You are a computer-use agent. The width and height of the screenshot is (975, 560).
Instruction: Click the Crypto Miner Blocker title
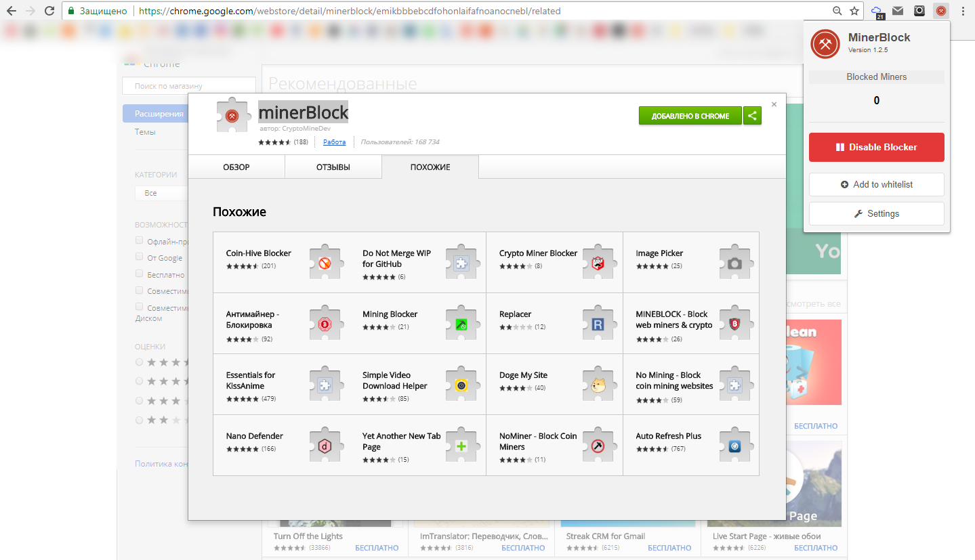pyautogui.click(x=539, y=253)
